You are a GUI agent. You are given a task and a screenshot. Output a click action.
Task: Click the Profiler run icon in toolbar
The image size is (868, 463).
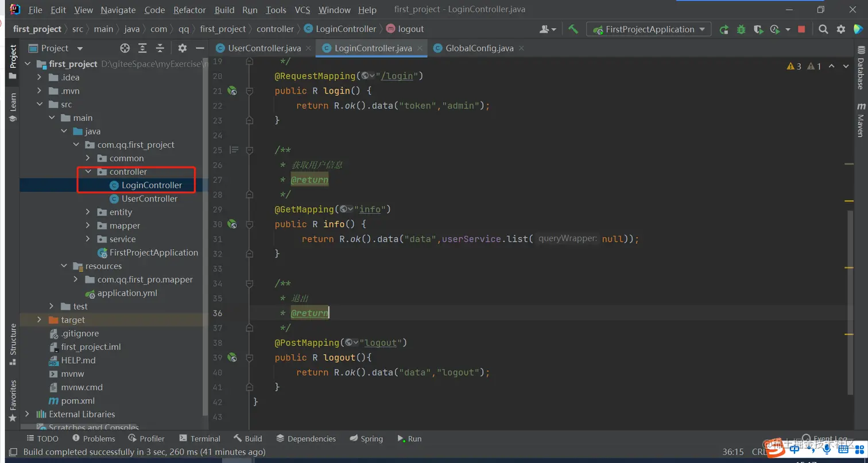(775, 29)
